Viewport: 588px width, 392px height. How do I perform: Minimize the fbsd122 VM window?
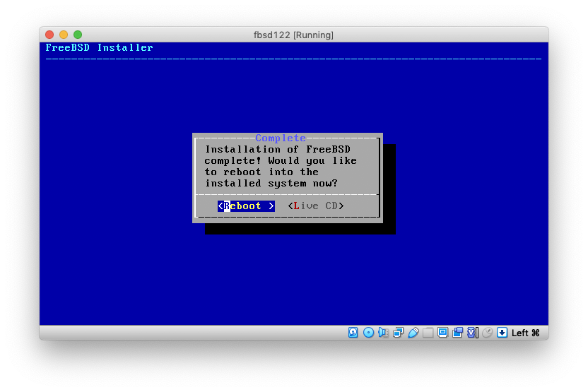64,35
